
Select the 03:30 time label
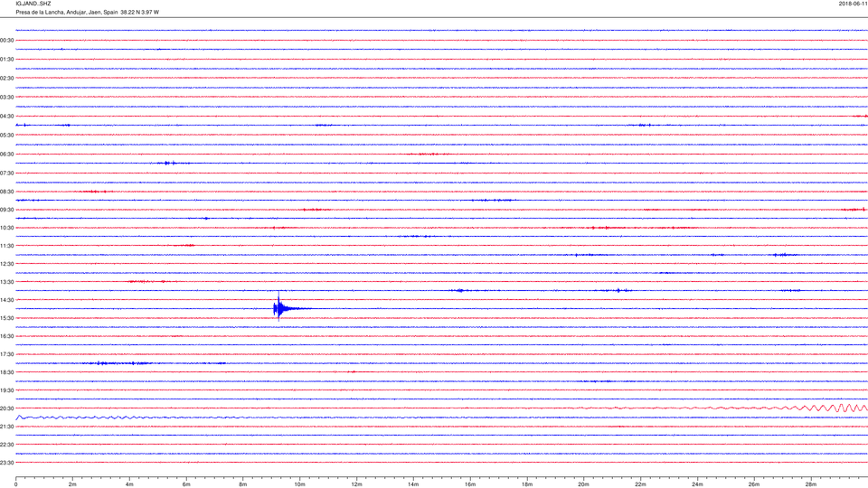point(7,98)
